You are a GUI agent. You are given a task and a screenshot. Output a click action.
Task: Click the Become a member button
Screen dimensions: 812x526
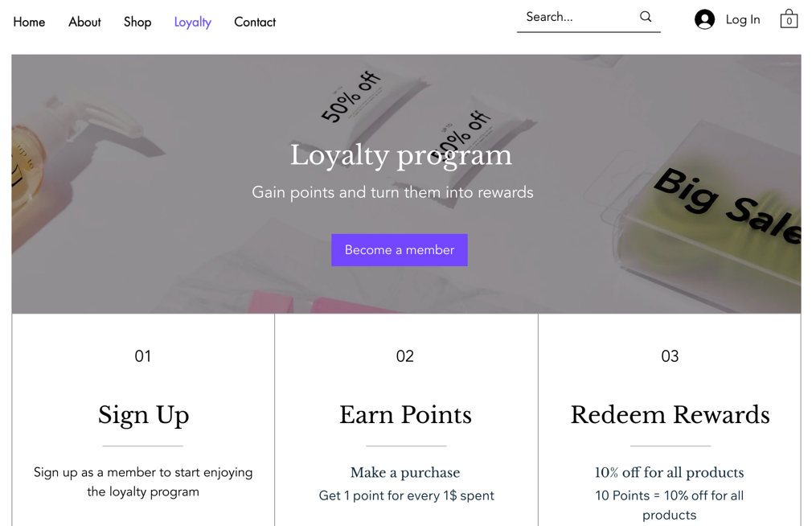(x=399, y=249)
